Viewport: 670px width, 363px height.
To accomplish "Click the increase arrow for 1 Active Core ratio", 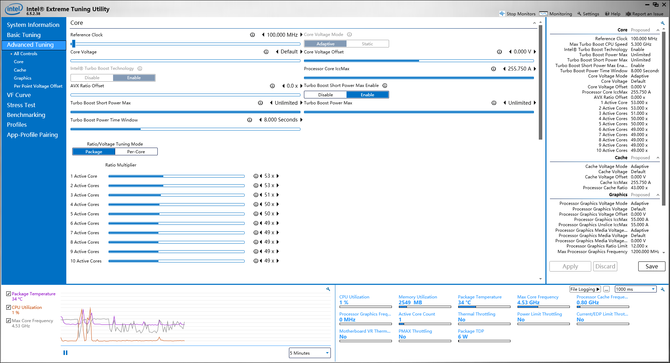I will (x=278, y=176).
